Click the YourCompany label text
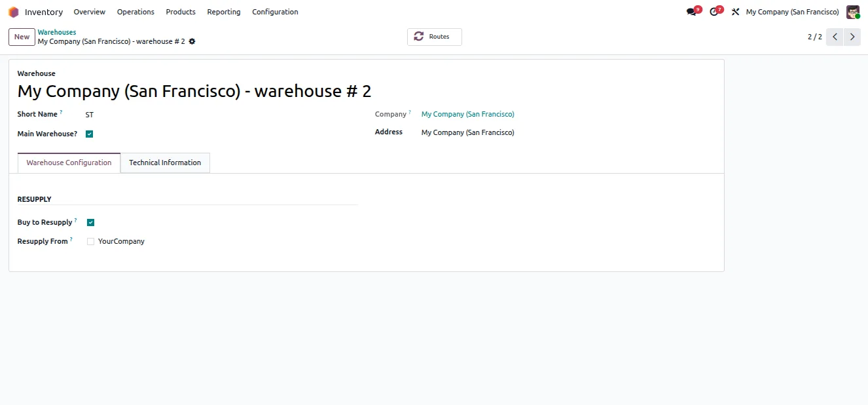 pos(121,241)
